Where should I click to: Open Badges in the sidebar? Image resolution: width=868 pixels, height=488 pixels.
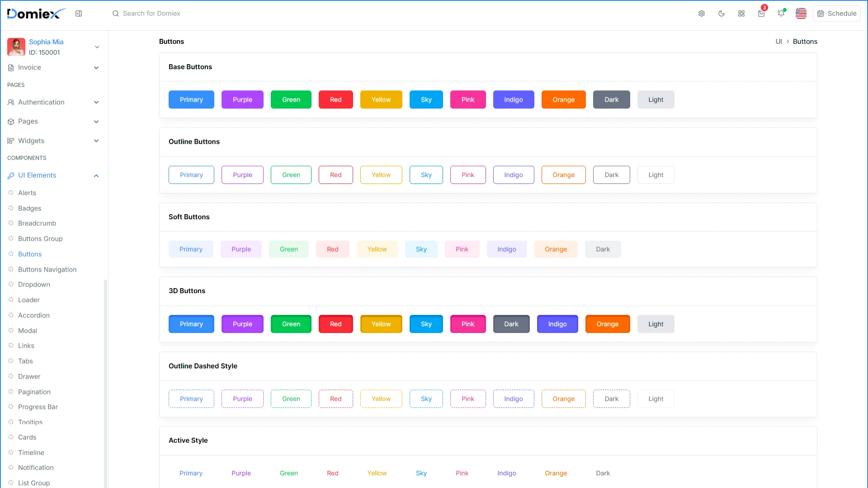pos(30,208)
